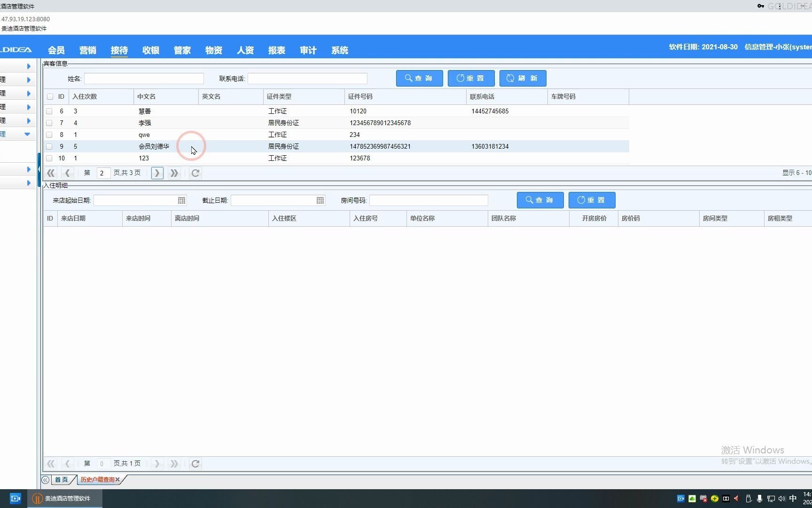The height and width of the screenshot is (508, 812).
Task: Sort by the 入住次数 column header
Action: coord(101,96)
